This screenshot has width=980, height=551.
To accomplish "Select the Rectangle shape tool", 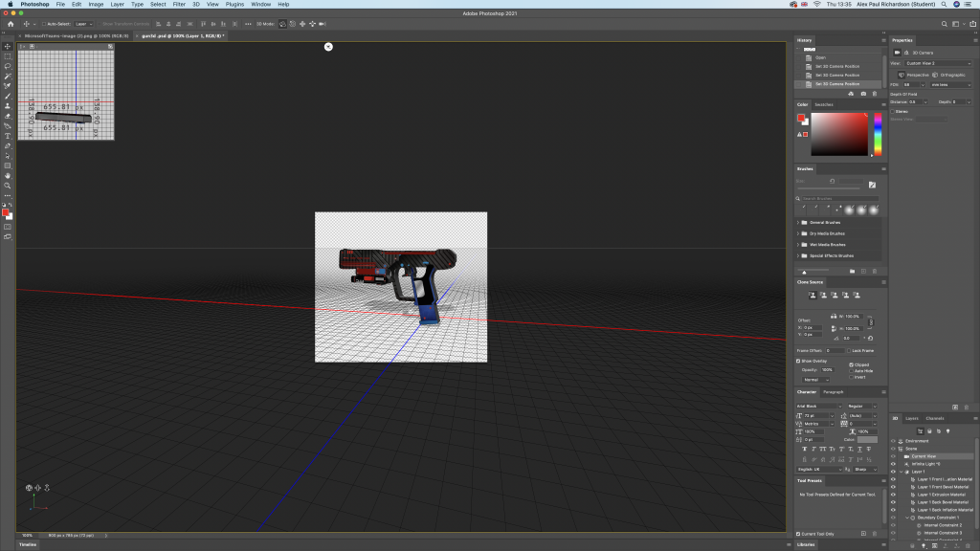I will (8, 166).
